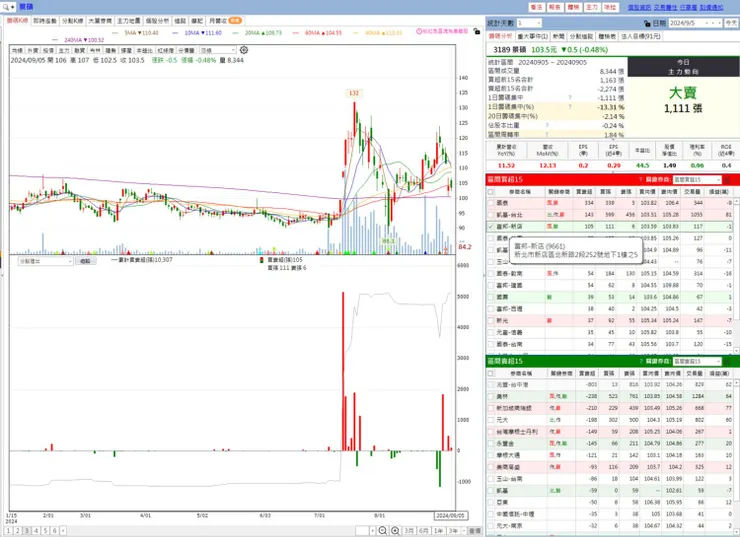Click the 看法 button in top bar
Viewport: 740px width, 537px height.
point(536,7)
